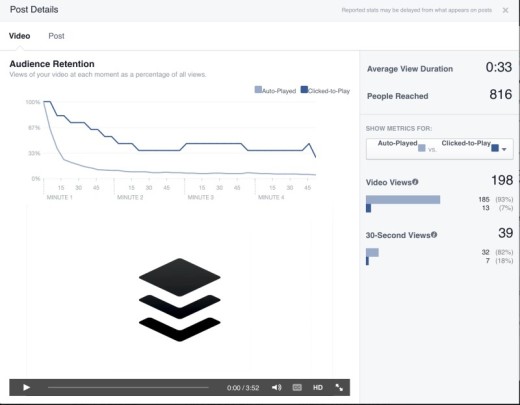Click the Video Views total 198
Viewport: 520px width, 405px height.
point(502,180)
